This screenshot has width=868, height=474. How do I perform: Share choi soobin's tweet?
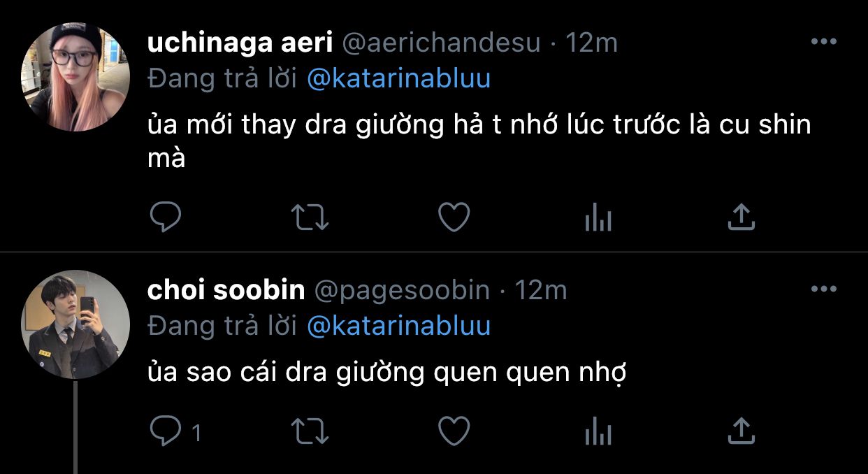(x=742, y=432)
